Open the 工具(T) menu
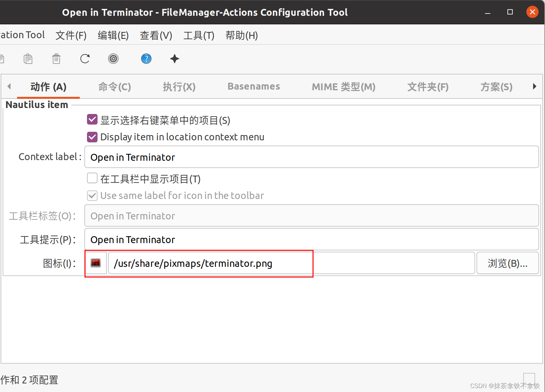Screen dimensions: 545x392 click(x=199, y=35)
